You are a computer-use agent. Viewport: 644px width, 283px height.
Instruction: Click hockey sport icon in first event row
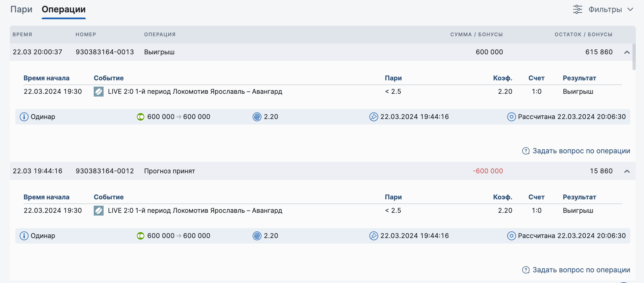pyautogui.click(x=99, y=92)
